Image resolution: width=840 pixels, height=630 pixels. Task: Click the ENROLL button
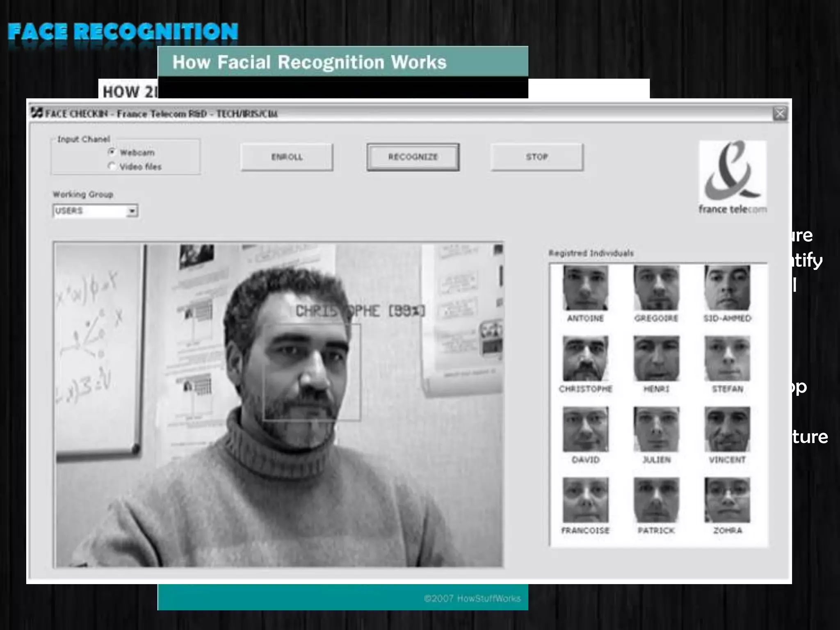(x=287, y=157)
